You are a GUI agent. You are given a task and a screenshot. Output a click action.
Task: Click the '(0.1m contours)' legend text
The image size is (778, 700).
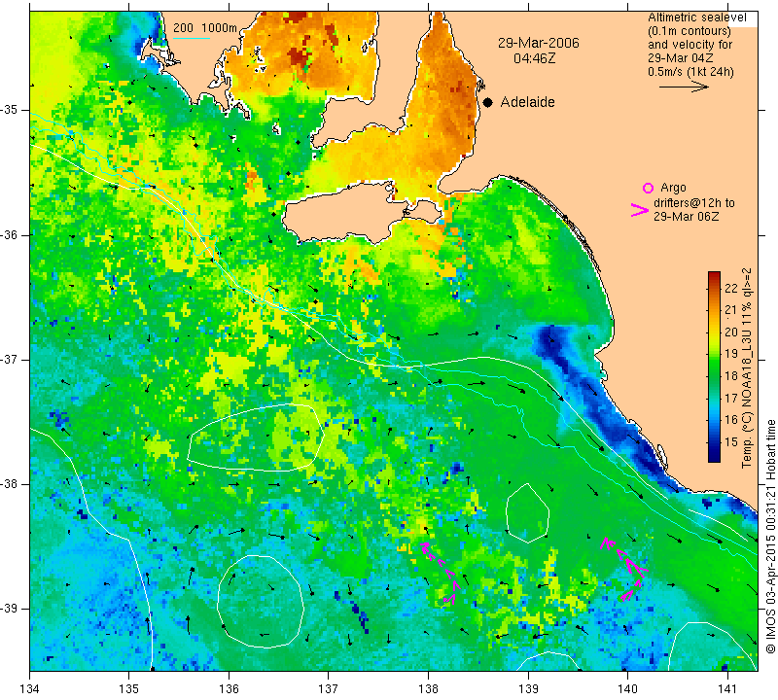click(690, 31)
